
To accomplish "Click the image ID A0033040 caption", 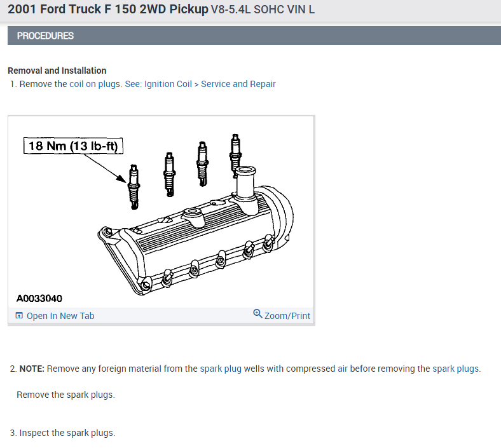I will [x=39, y=298].
